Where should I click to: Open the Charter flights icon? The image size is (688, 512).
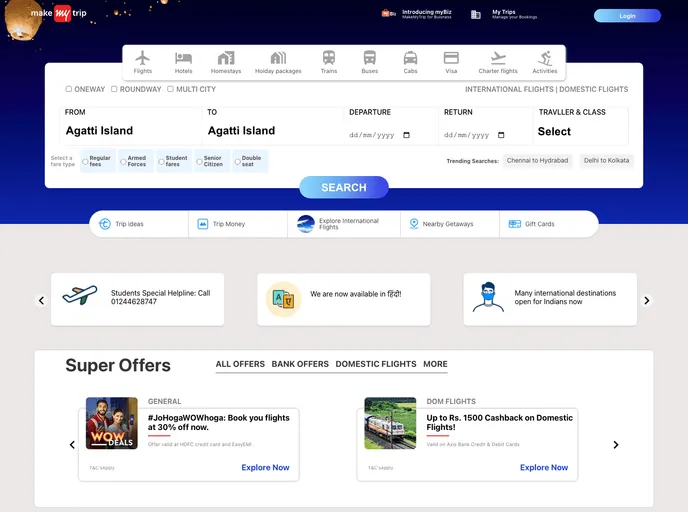click(498, 58)
